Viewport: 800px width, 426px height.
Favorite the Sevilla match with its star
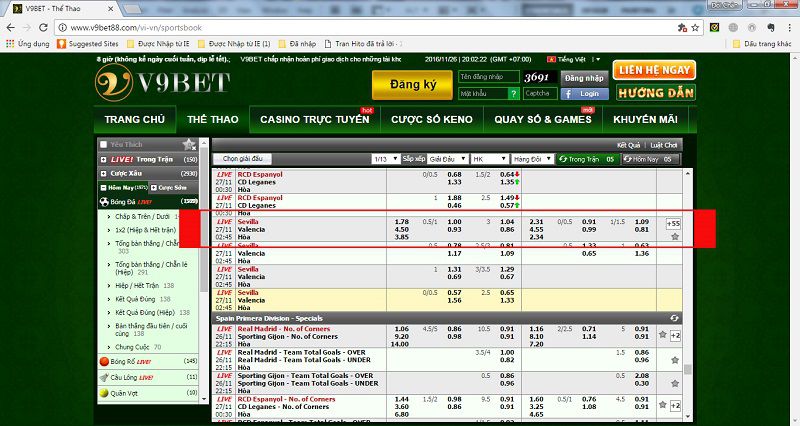tap(674, 237)
